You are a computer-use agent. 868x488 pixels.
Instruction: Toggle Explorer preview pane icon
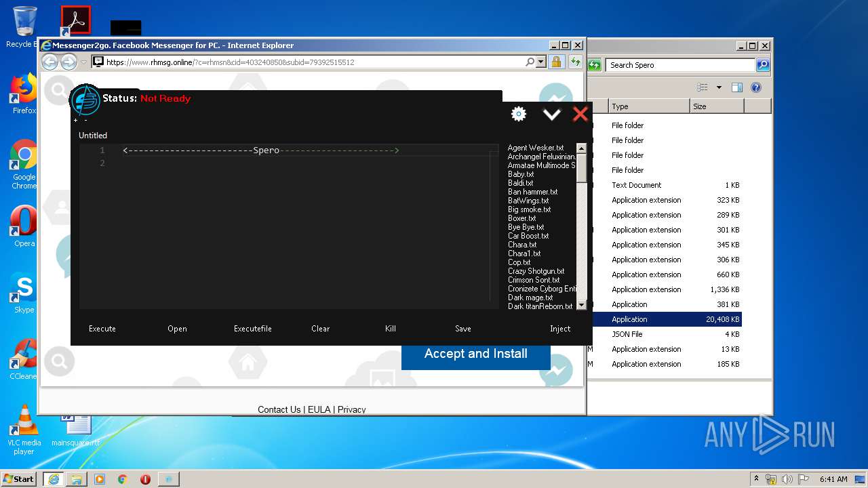point(737,87)
